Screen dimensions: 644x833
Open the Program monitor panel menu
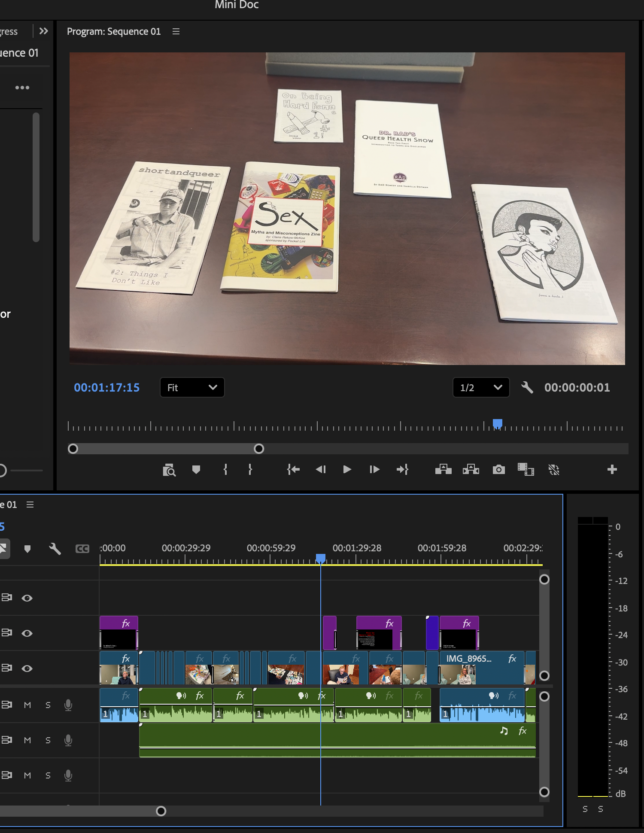pos(176,31)
